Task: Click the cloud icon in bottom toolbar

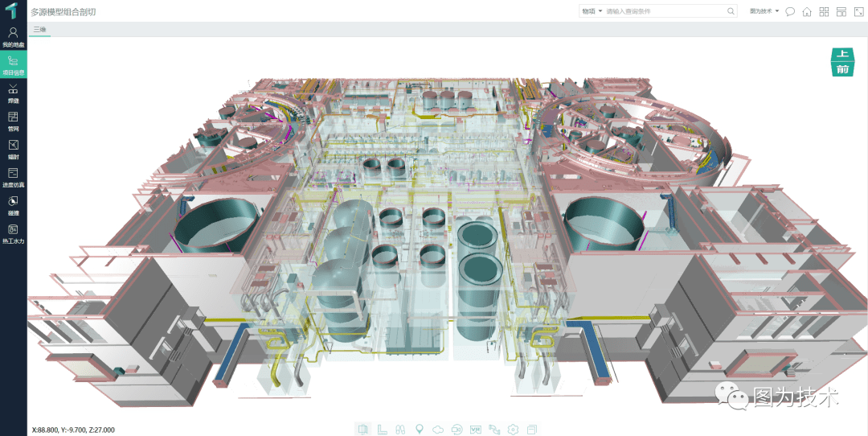Action: click(438, 429)
